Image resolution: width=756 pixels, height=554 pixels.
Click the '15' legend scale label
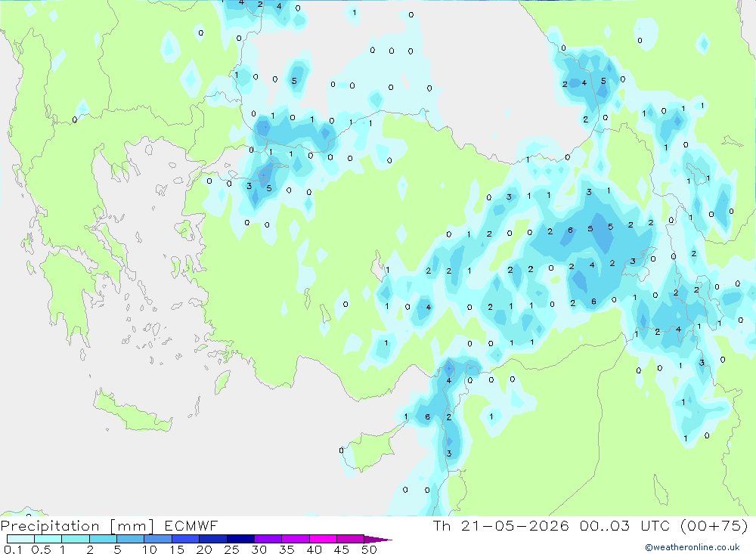[x=176, y=549]
